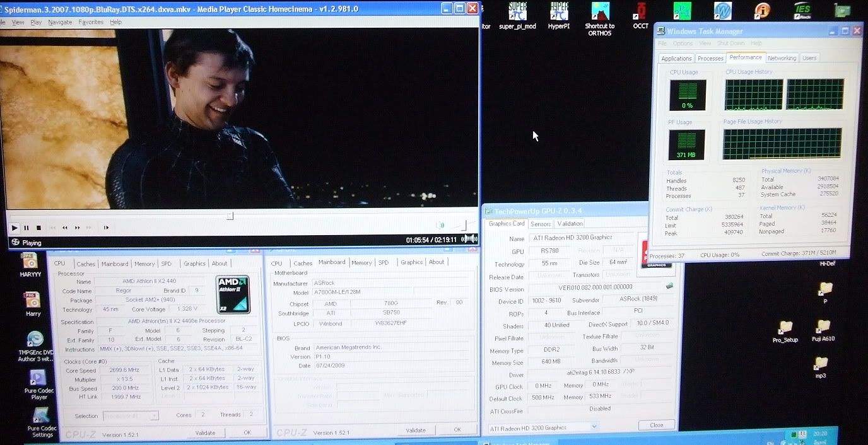Switch to the Networking tab in Task Manager
This screenshot has width=868, height=445.
(x=782, y=58)
